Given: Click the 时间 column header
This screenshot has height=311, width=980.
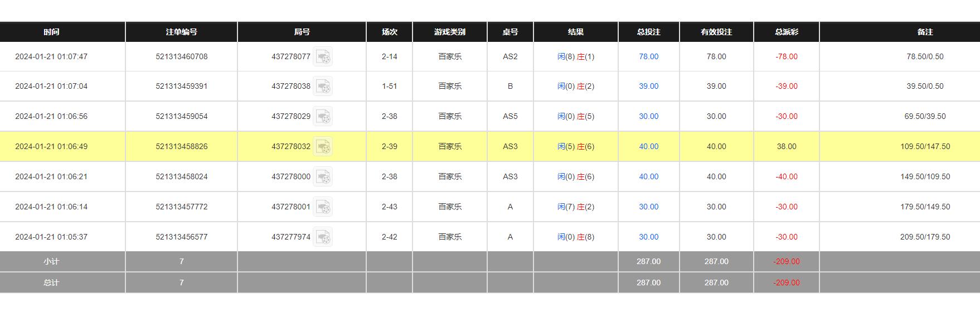Looking at the screenshot, I should pos(51,32).
